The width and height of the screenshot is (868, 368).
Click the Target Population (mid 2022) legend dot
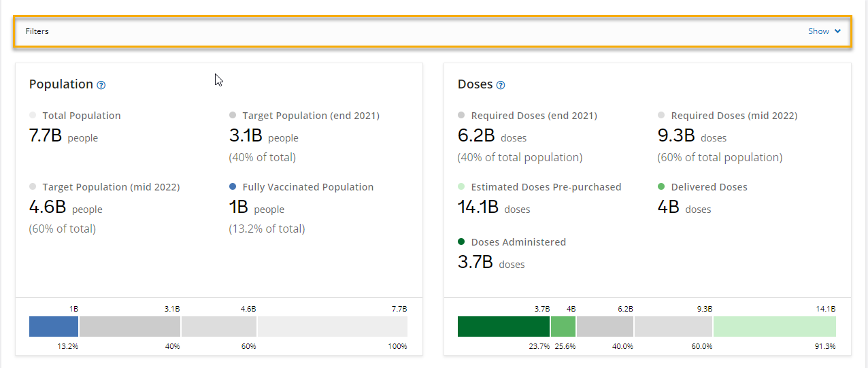tap(33, 186)
